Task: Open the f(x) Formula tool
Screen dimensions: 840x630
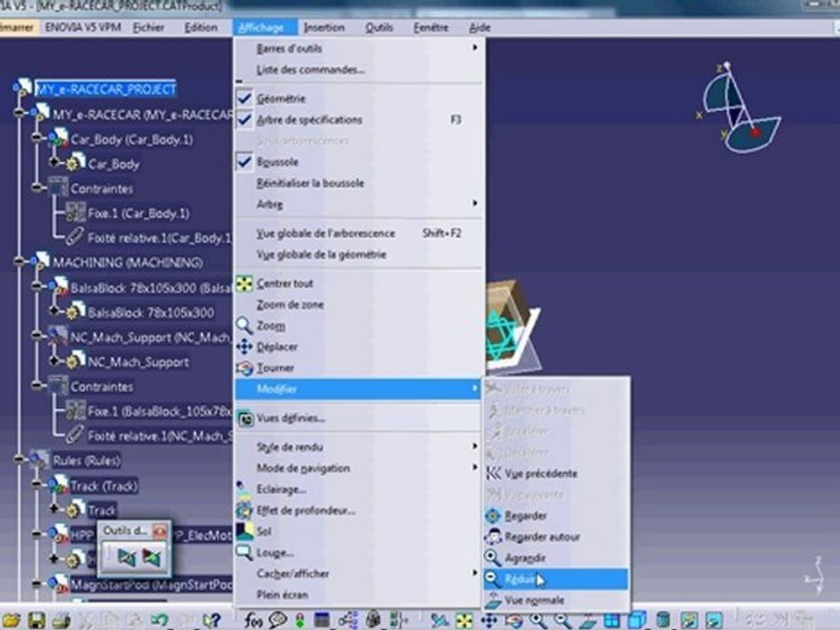Action: coord(253,620)
